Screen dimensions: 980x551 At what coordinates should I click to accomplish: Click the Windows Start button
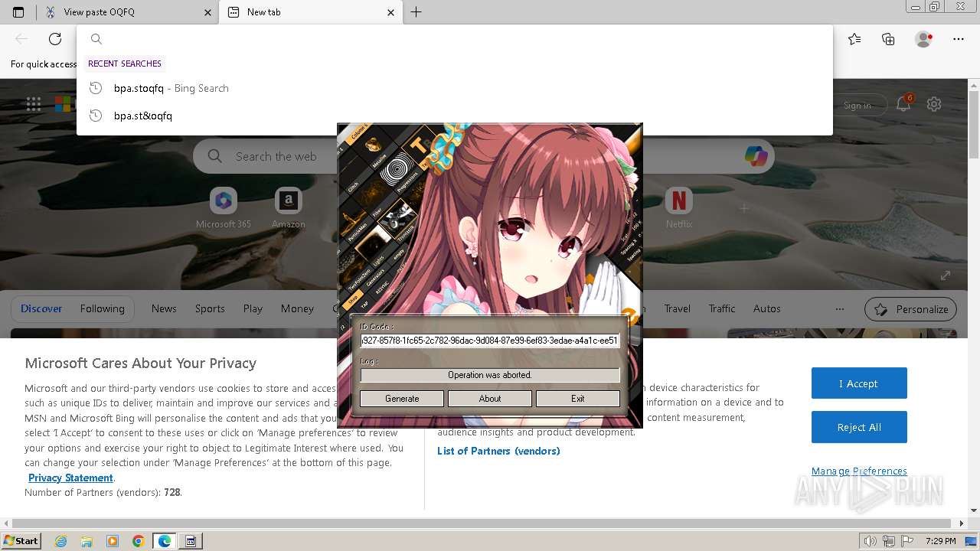point(21,540)
